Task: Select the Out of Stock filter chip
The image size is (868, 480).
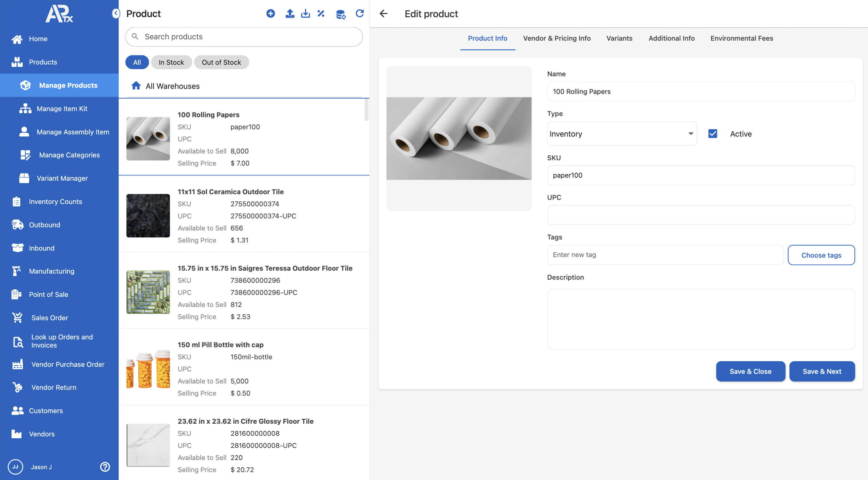Action: click(221, 62)
